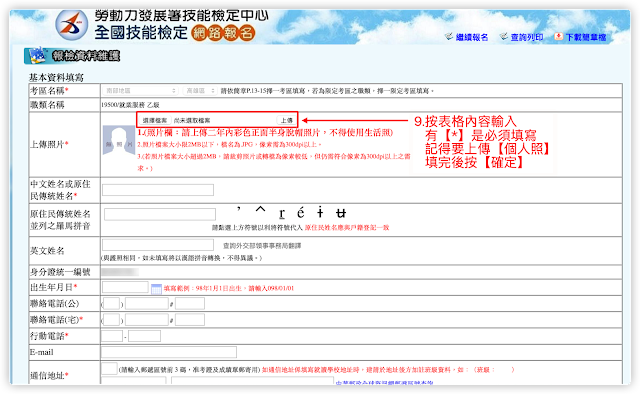The image size is (640, 394).
Task: Insert the barred i symbol character
Action: [x=320, y=212]
